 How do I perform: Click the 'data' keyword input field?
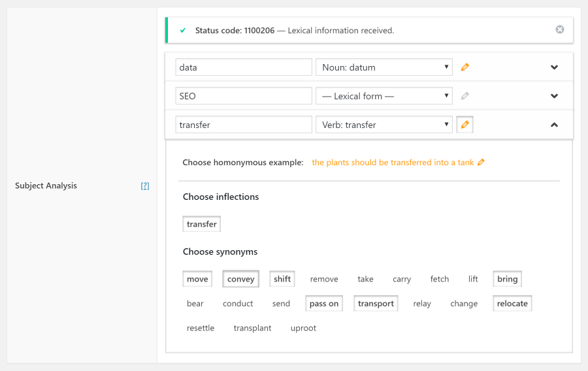point(244,67)
